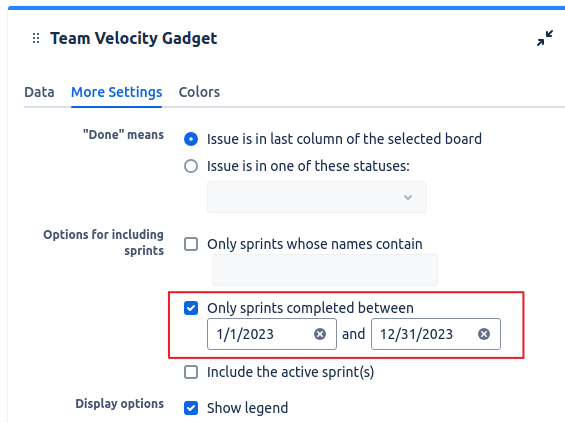Clear the 12/31/2023 end date
Viewport: 565px width, 423px height.
coord(484,334)
